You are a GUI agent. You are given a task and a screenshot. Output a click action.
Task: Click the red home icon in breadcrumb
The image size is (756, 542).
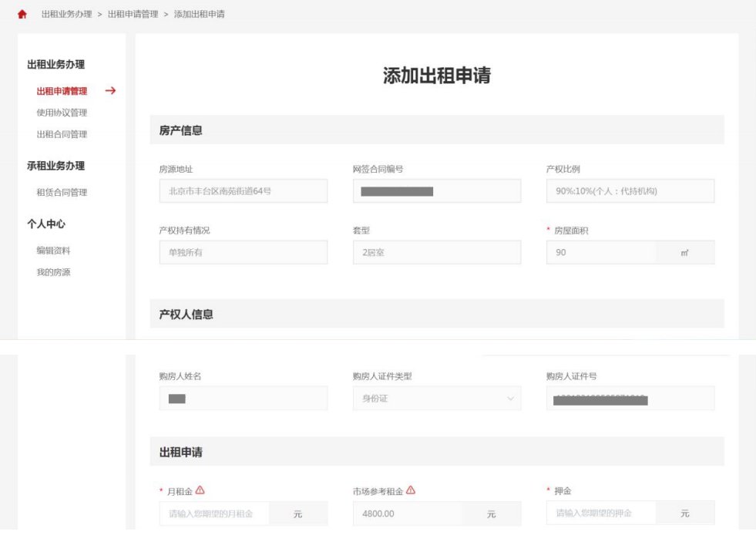[x=22, y=15]
